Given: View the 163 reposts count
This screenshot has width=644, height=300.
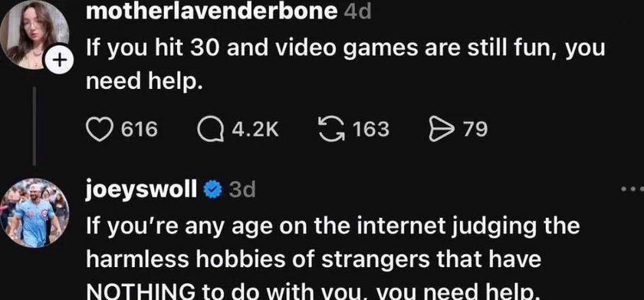Looking at the screenshot, I should pyautogui.click(x=371, y=130).
